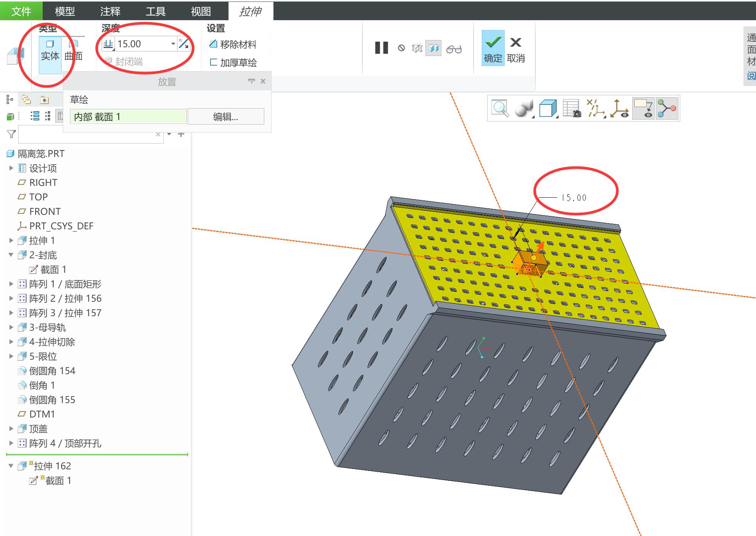Switch to no preview mode
The width and height of the screenshot is (756, 536).
click(401, 48)
